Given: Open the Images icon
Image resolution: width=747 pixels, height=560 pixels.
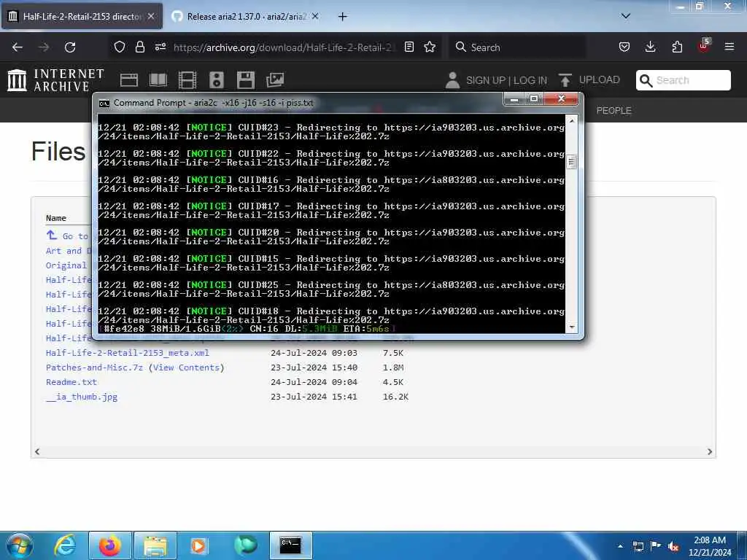Looking at the screenshot, I should (x=275, y=80).
